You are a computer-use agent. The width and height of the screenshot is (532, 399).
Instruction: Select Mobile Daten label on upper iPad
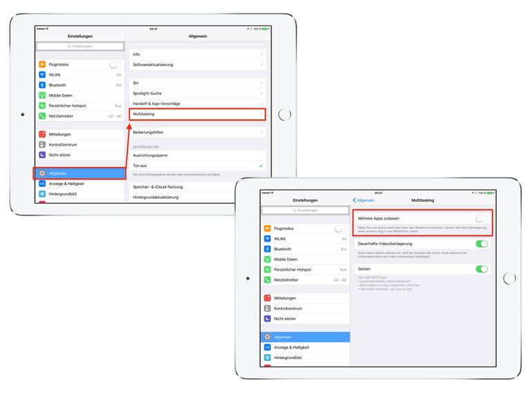60,95
